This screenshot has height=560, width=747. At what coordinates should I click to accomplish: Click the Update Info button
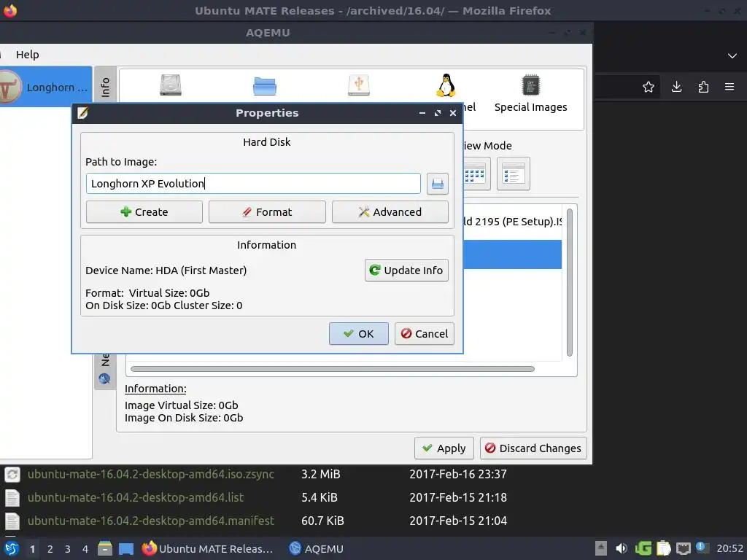[x=406, y=271]
